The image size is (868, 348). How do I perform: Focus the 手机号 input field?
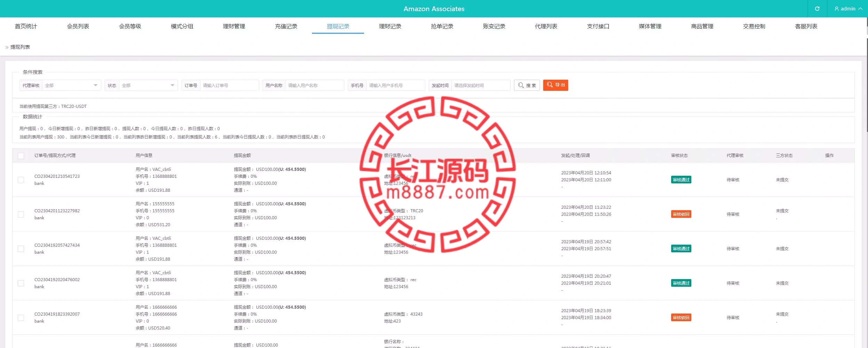(x=395, y=85)
